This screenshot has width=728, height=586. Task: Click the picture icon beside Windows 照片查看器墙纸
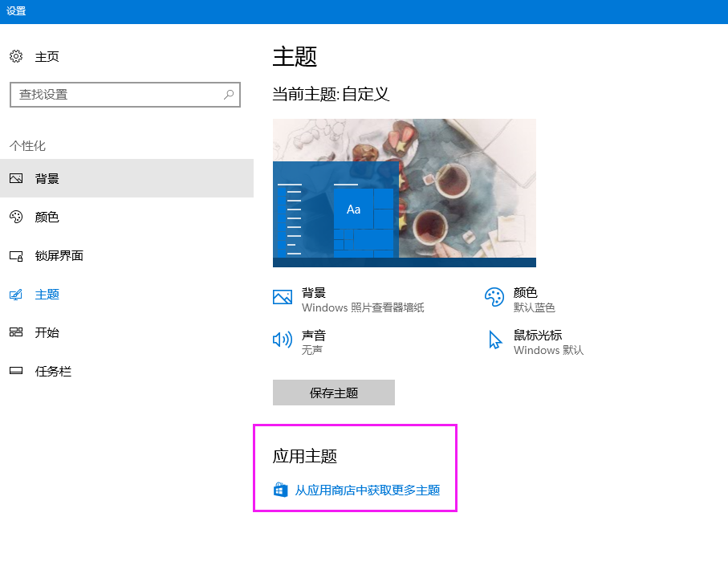coord(283,298)
